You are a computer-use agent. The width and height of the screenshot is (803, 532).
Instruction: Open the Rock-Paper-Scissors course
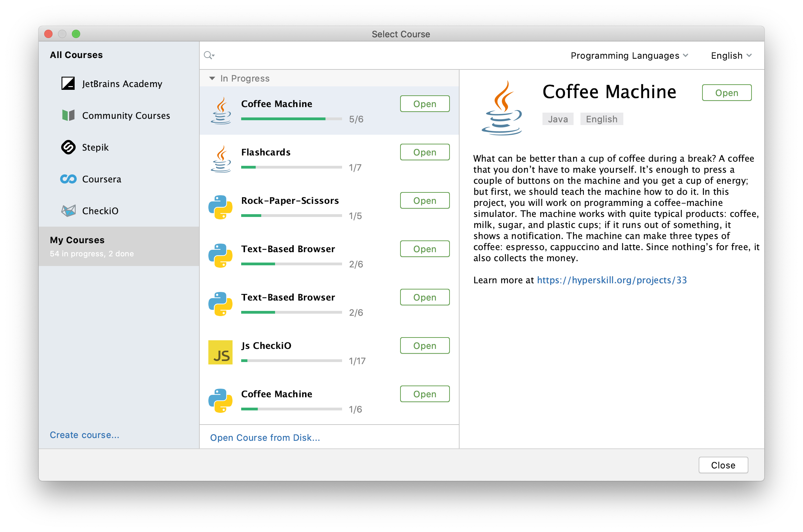click(x=425, y=200)
